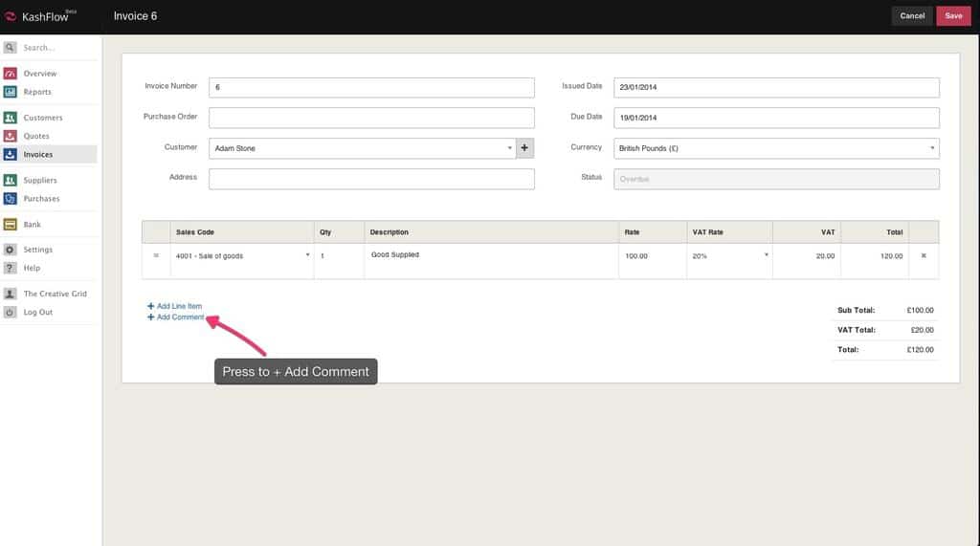Click the Bank card icon
Viewport: 980px width, 546px height.
(11, 225)
